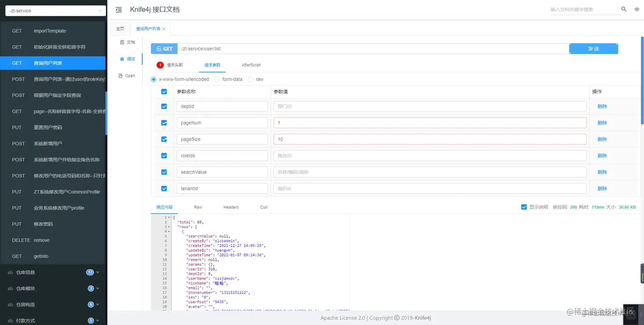Open GET 初始化拼音全拼和首字符 item
Screen dimensions: 644x325
coord(53,47)
